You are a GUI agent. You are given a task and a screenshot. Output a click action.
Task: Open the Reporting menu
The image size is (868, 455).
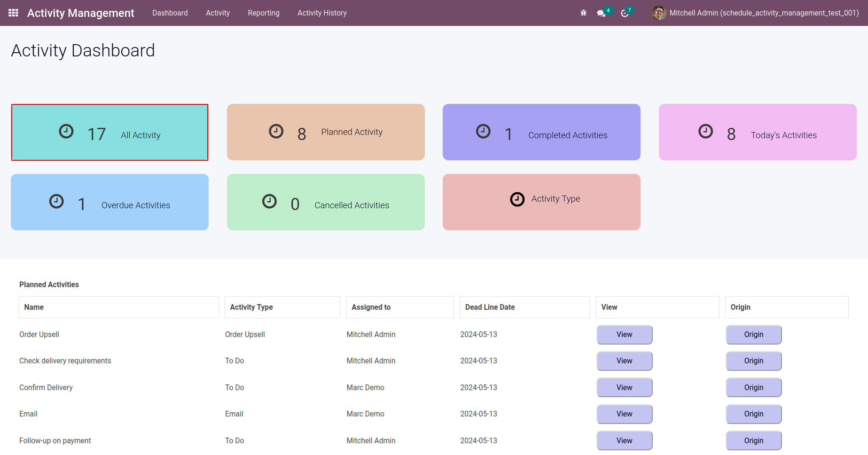(264, 13)
